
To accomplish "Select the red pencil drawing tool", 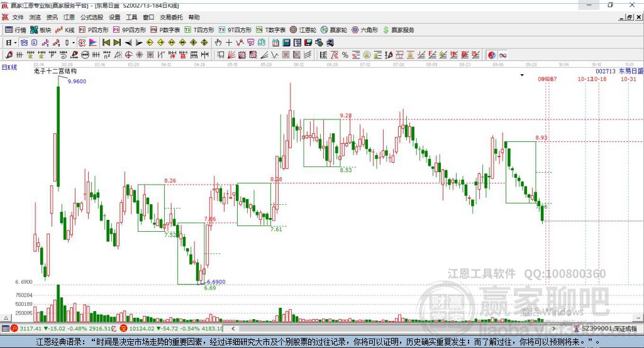I will tap(9, 55).
